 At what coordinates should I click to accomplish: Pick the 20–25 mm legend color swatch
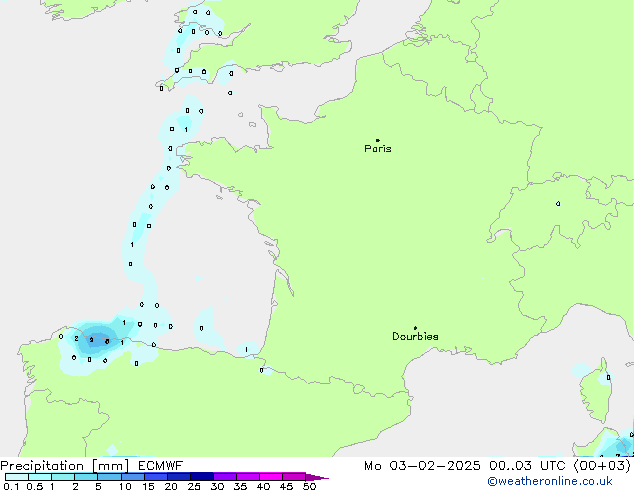178,477
